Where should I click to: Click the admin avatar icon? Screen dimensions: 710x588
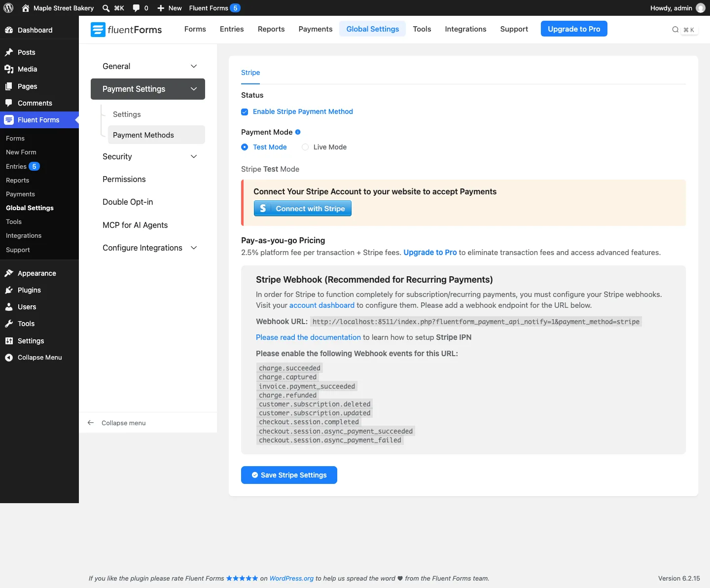(x=701, y=8)
